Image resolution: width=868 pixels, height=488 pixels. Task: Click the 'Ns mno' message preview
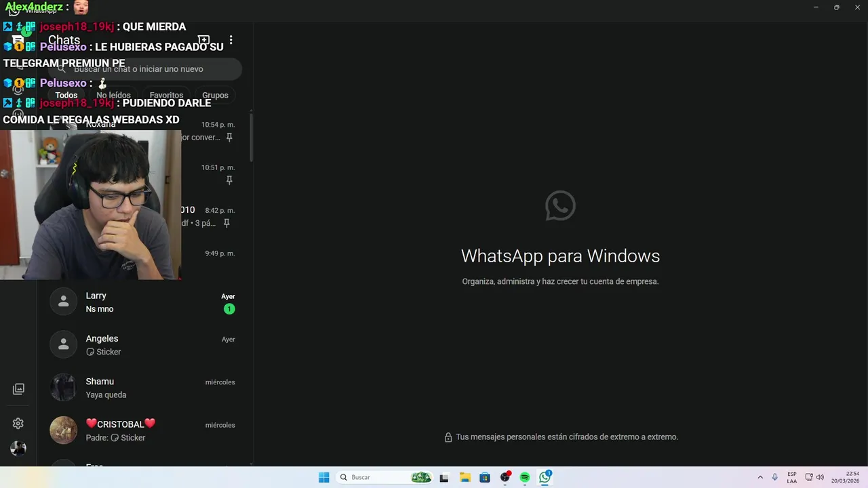pyautogui.click(x=100, y=309)
